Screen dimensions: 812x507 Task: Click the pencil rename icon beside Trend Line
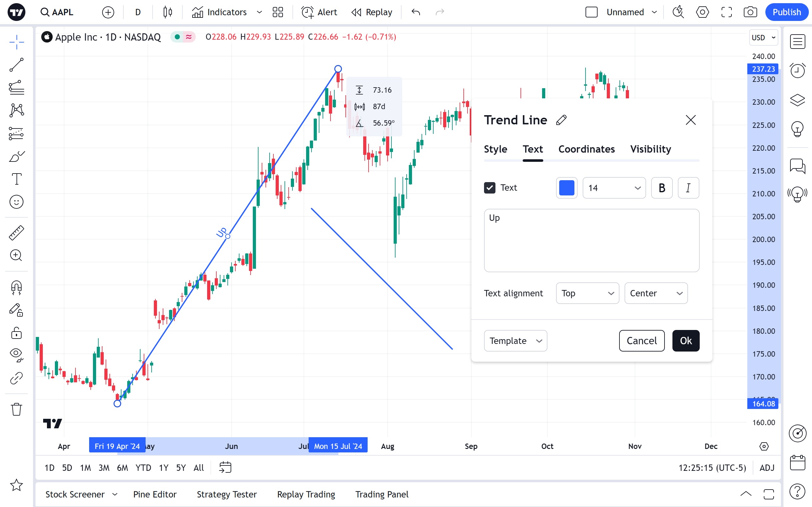click(x=561, y=120)
